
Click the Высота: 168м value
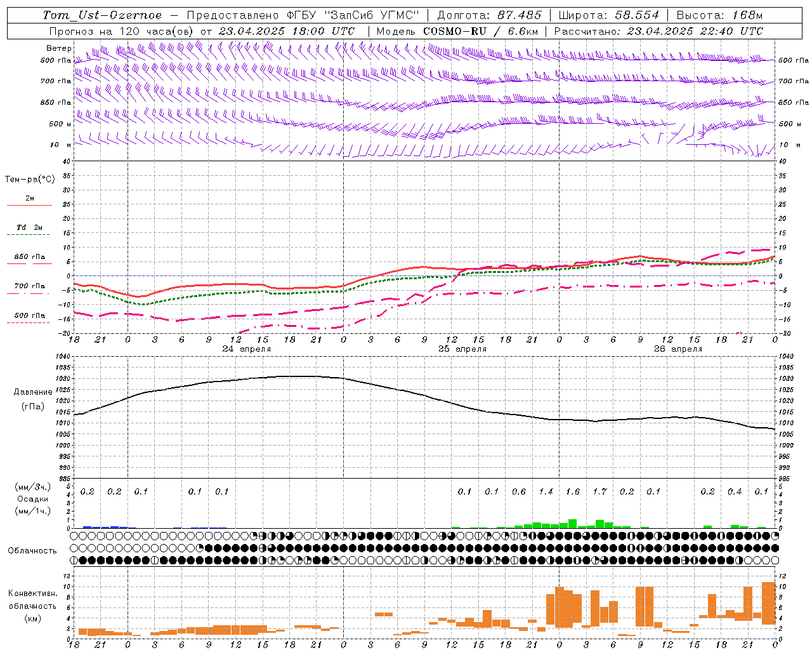coord(719,15)
